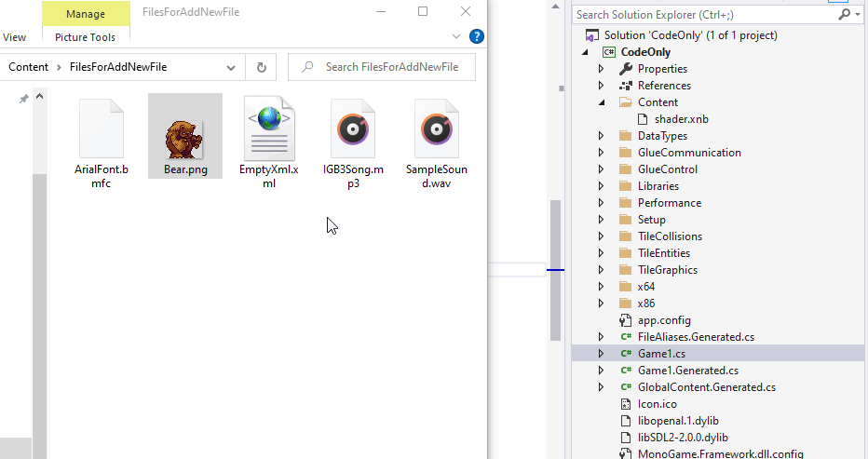
Task: Click the Explorer refresh button
Action: [261, 67]
